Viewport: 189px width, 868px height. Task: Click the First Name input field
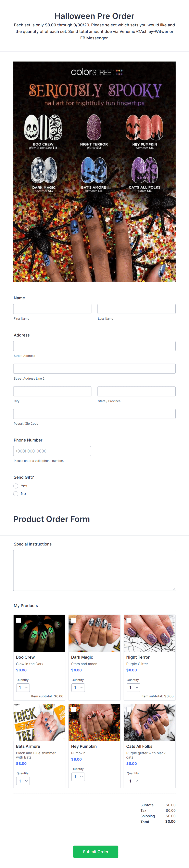(x=52, y=309)
